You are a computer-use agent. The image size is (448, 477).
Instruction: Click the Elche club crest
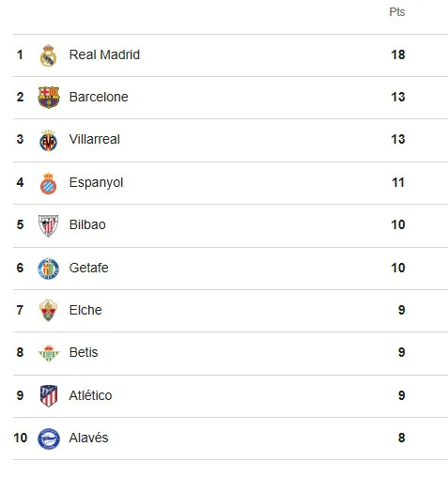click(x=48, y=310)
